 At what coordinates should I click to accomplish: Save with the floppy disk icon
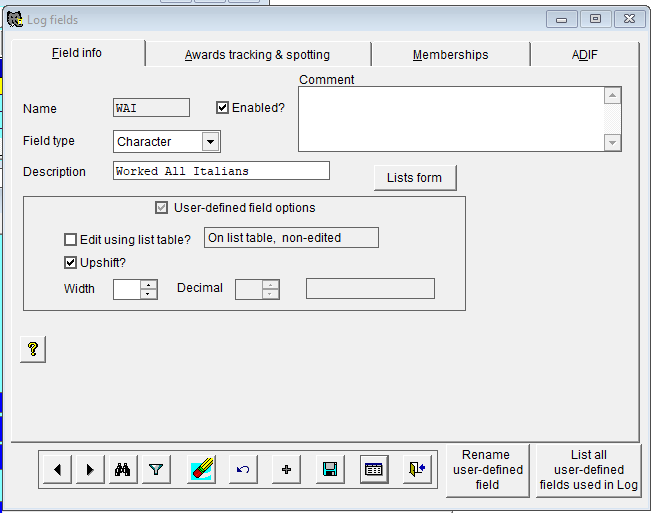pos(330,469)
